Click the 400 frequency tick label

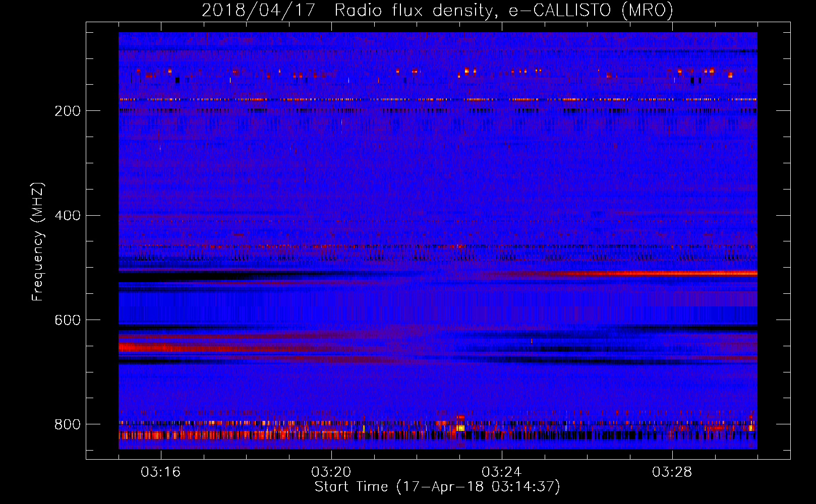[x=68, y=216]
